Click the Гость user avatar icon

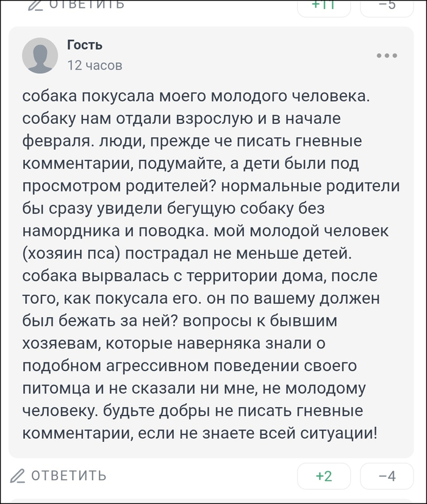[x=40, y=55]
